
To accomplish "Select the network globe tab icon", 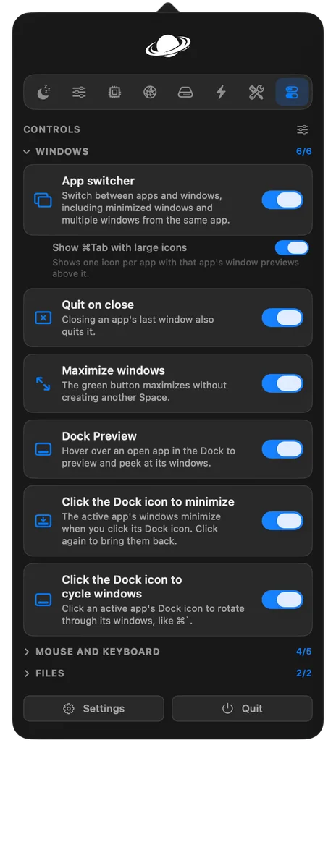I will [x=150, y=92].
